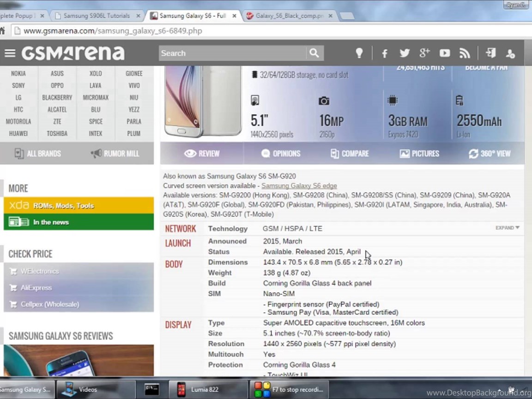The height and width of the screenshot is (399, 532).
Task: Switch to Samsung S906L Tutorials tab
Action: 97,16
